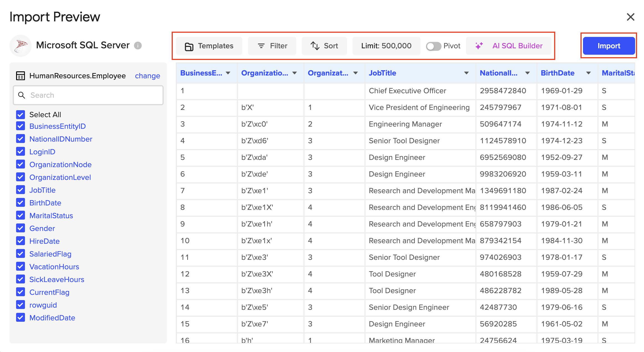This screenshot has width=644, height=352.
Task: Click the search magnifier icon
Action: 21,95
